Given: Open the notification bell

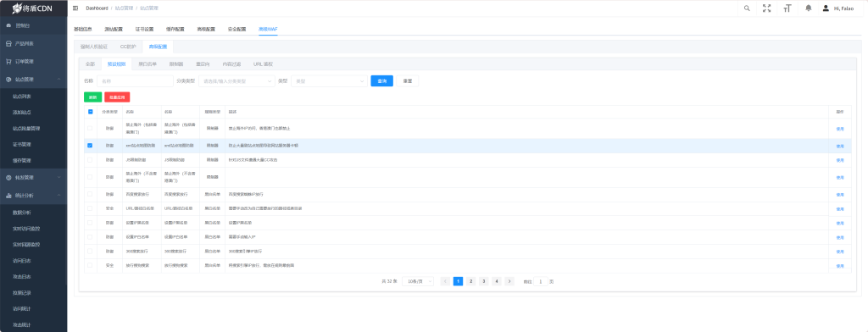Looking at the screenshot, I should point(809,8).
